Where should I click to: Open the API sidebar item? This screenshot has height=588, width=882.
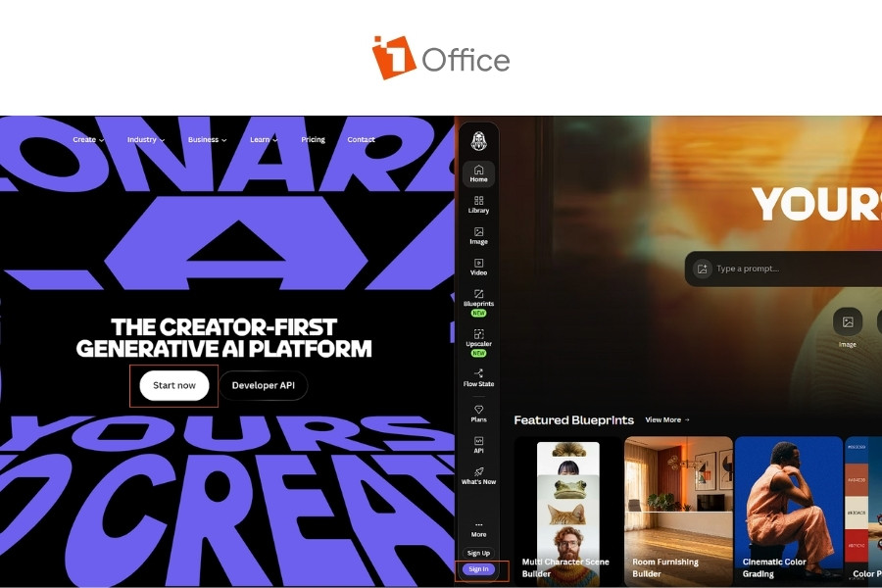478,445
